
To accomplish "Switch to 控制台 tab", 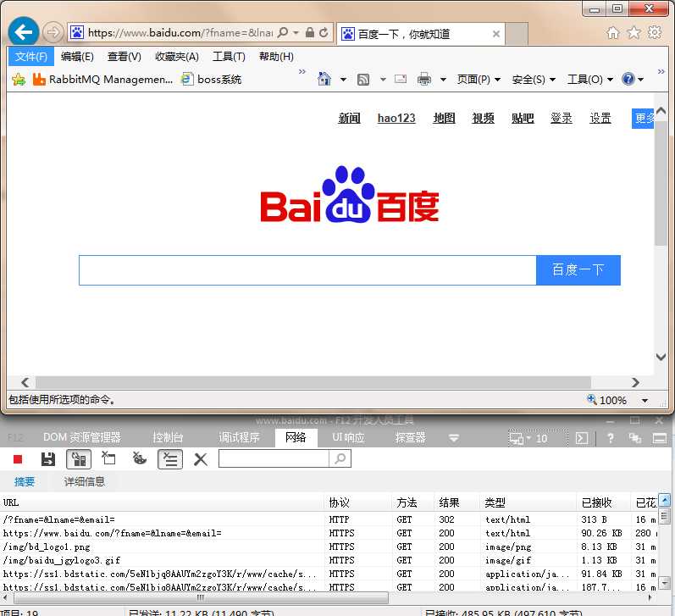I will (168, 438).
